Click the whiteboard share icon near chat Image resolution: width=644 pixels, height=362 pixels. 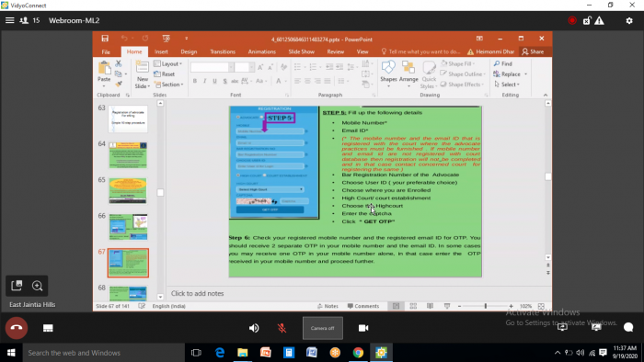[x=596, y=327]
